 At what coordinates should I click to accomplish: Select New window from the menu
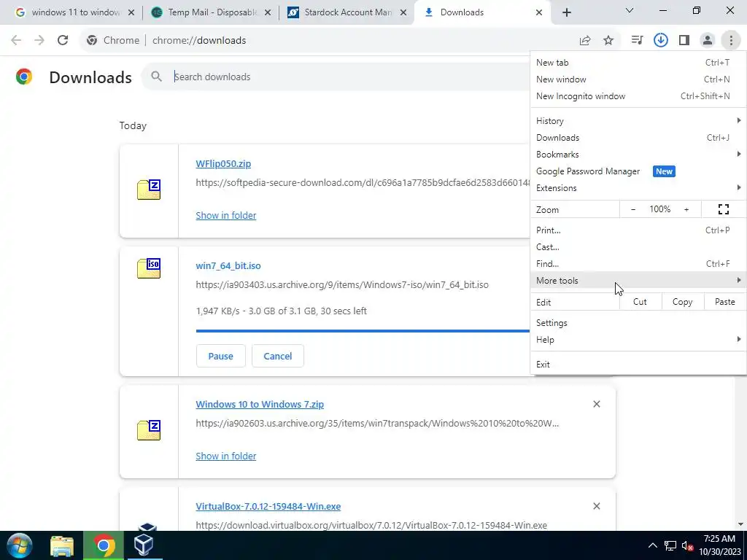coord(638,79)
